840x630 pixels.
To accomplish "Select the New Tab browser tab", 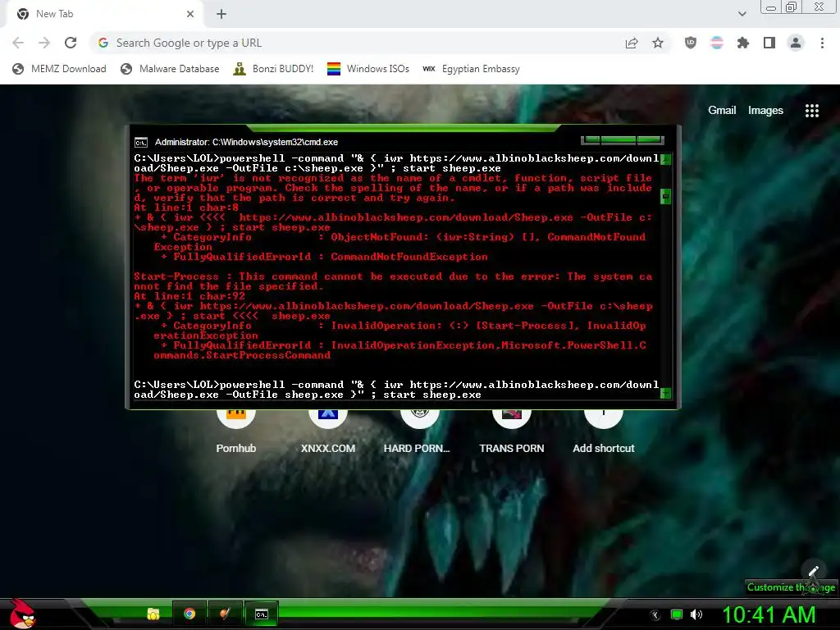I will 104,14.
